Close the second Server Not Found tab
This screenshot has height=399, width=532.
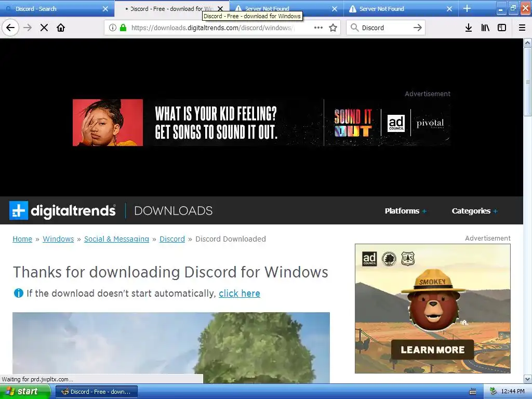tap(449, 9)
